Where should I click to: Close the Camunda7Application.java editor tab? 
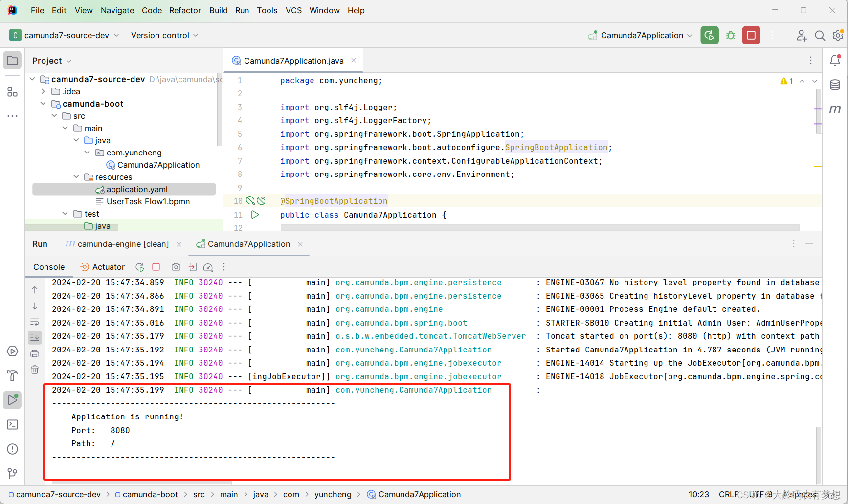click(x=354, y=60)
